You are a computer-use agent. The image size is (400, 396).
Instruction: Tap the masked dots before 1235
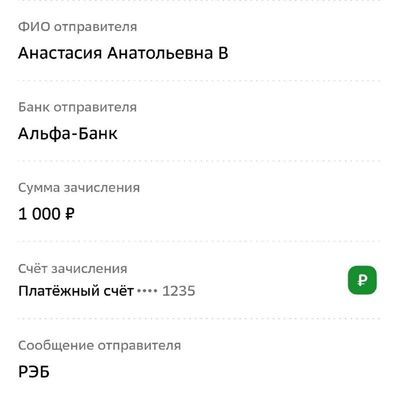(x=147, y=291)
